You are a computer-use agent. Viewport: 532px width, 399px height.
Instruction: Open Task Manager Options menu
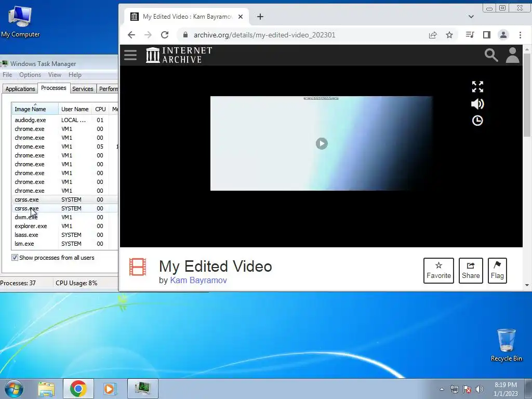click(30, 75)
